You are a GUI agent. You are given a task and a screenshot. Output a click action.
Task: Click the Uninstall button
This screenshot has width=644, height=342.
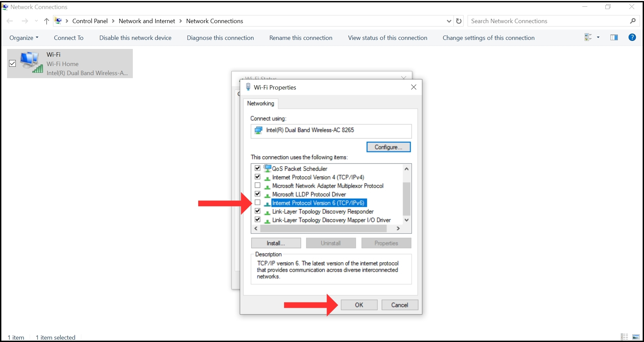click(331, 243)
